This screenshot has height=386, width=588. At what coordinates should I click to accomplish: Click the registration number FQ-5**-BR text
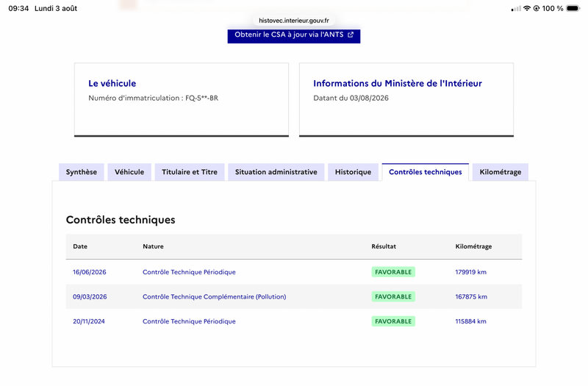201,98
